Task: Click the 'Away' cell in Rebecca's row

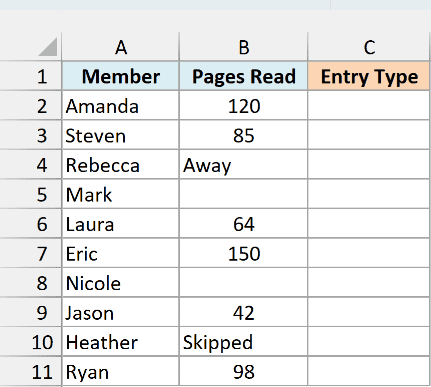Action: point(243,165)
